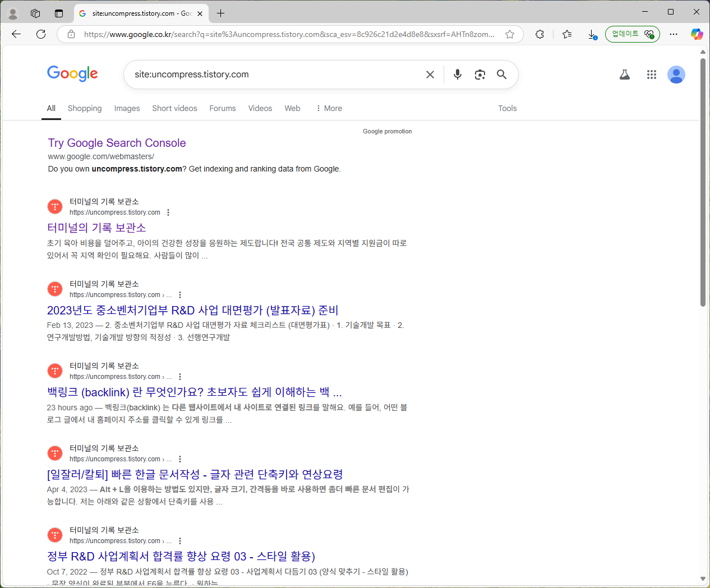Screen dimensions: 710x588
Task: Open 정부 R&D 사업계획서 합격률 향상 result
Action: 181,556
